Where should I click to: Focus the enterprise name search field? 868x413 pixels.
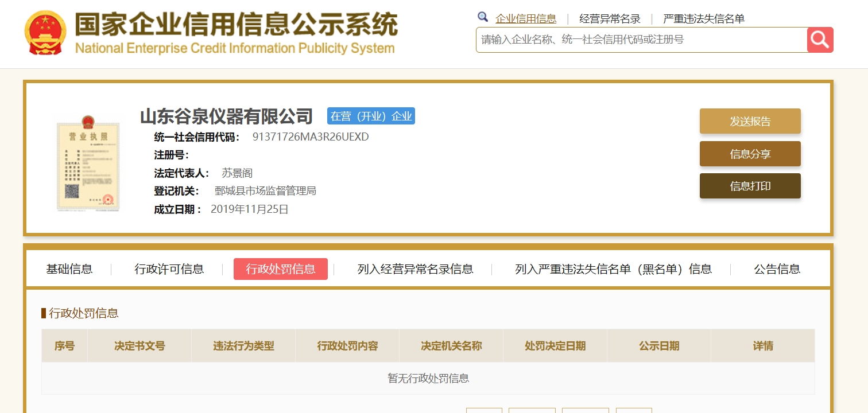tap(641, 40)
